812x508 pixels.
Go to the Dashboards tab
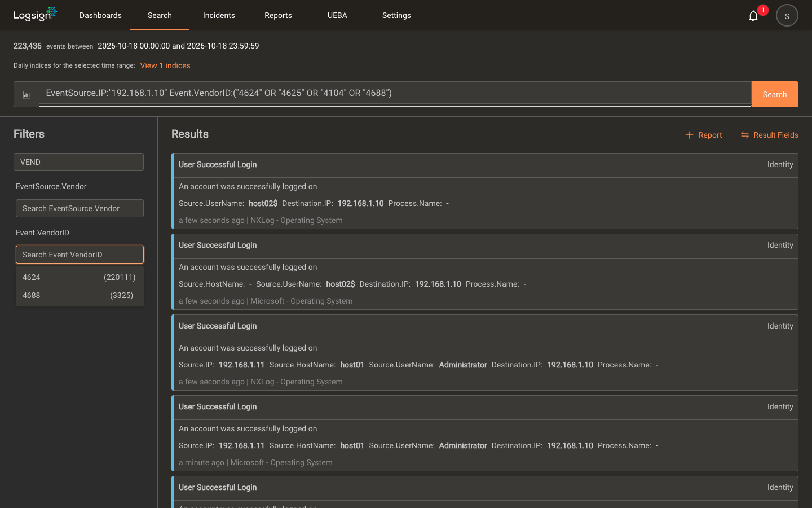pos(100,15)
